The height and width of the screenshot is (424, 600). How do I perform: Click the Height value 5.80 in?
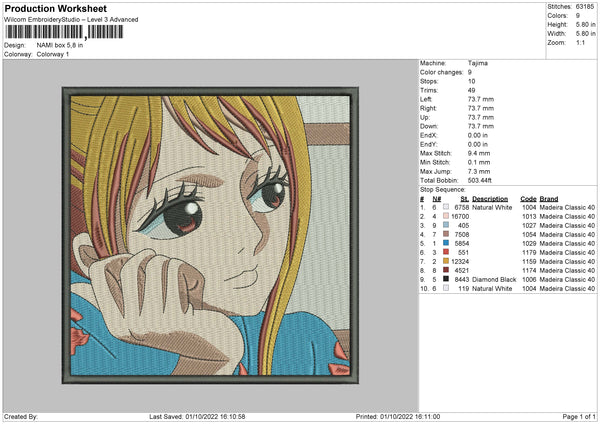tap(585, 24)
